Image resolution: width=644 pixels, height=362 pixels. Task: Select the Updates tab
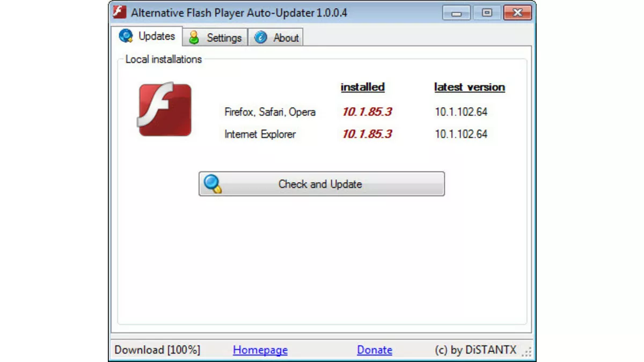(x=154, y=36)
